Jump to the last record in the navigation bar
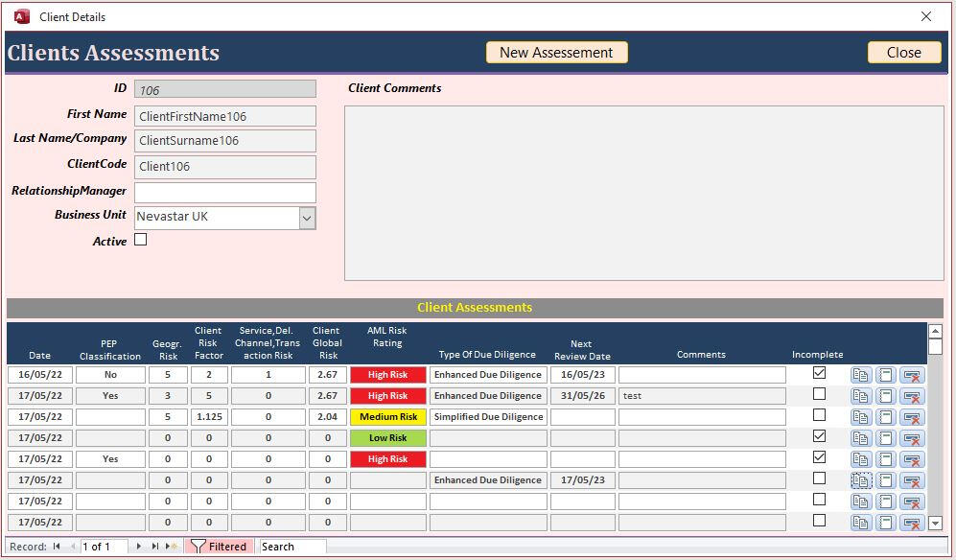Screen dimensions: 956x560 coord(155,547)
